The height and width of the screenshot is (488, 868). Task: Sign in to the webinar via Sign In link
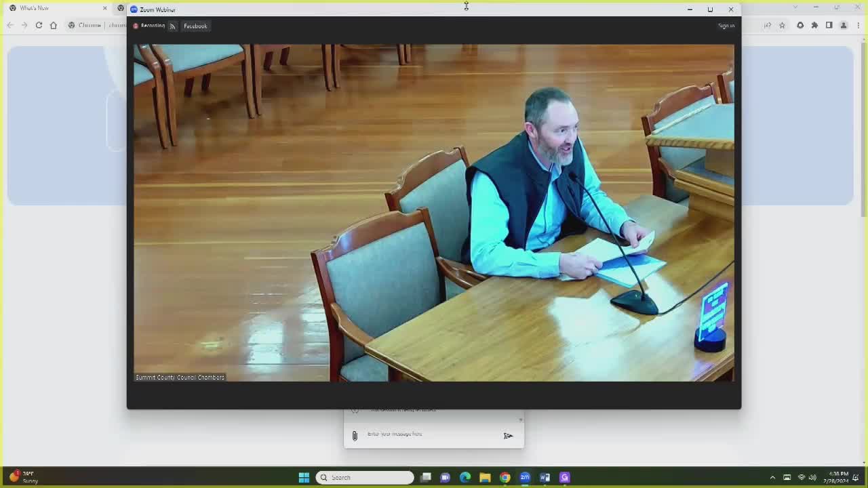point(726,25)
